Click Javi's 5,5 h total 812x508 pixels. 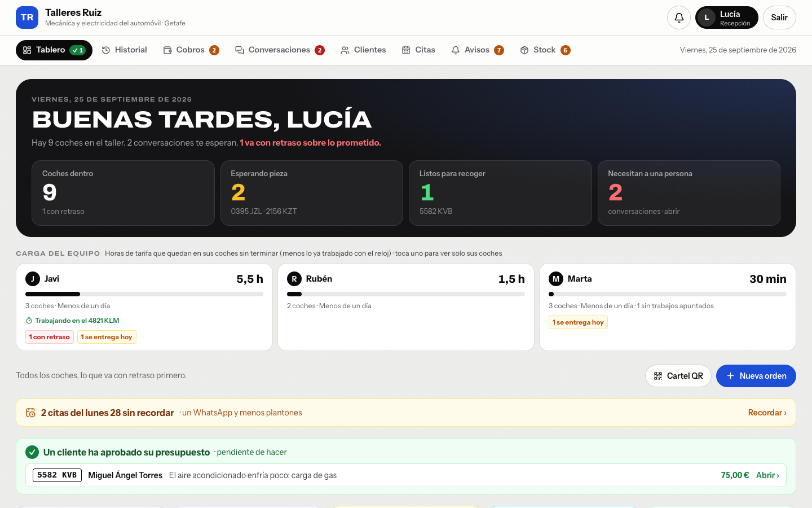click(250, 279)
